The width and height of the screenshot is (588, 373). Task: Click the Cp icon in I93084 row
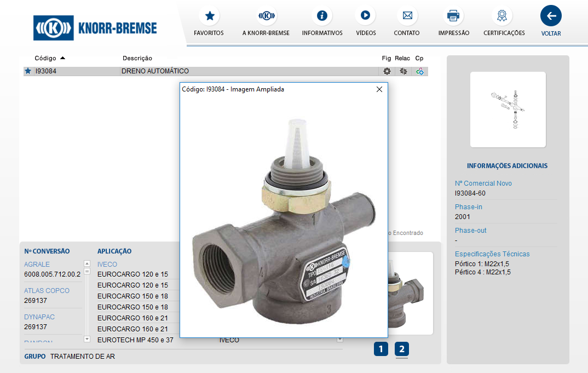(420, 71)
